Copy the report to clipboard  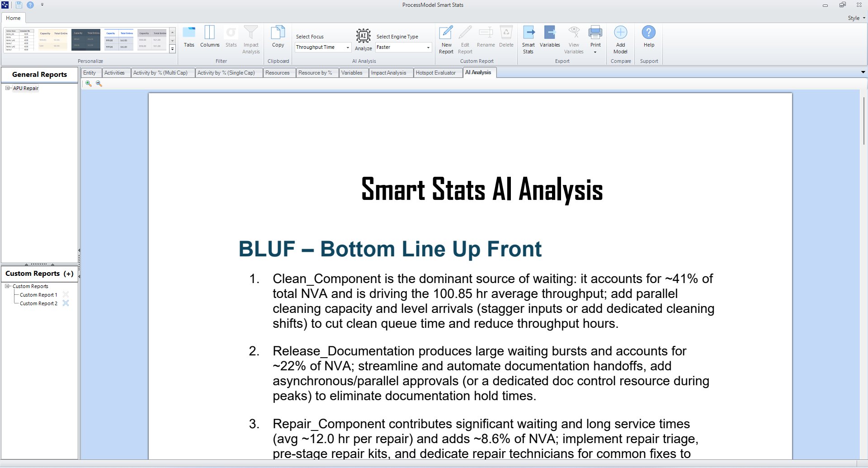[x=278, y=37]
